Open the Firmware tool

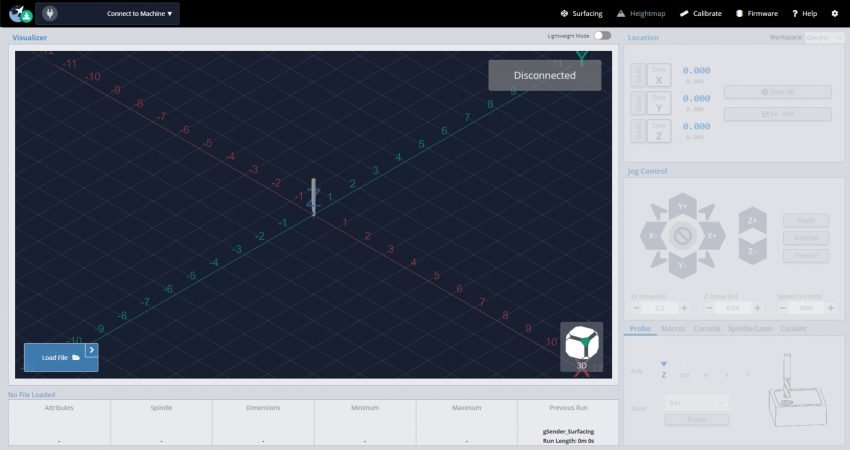[x=757, y=14]
